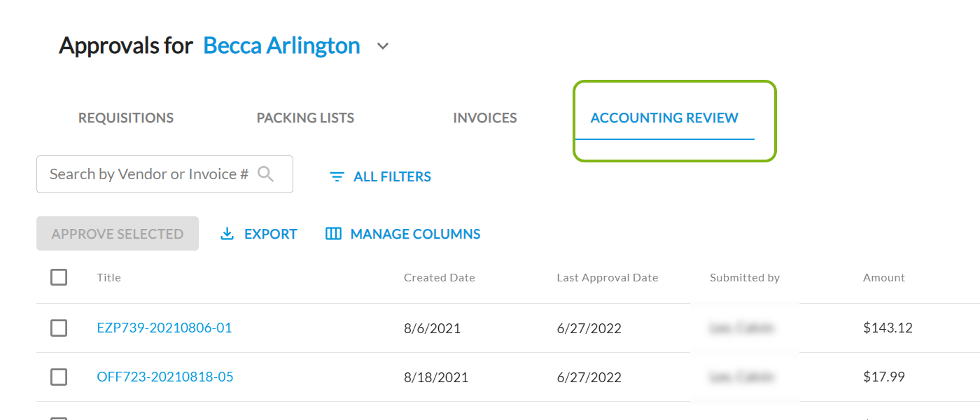Click the Export download icon
Screen dimensions: 980x420
[x=227, y=234]
